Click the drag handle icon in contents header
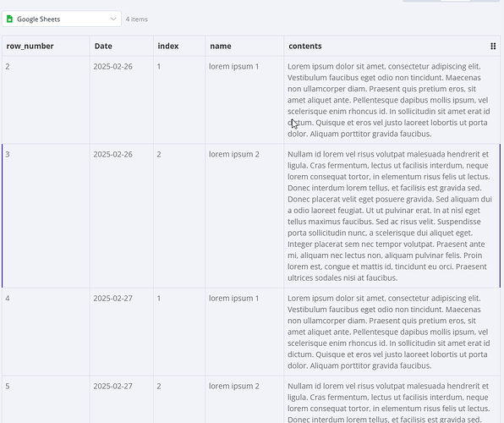 tap(493, 46)
